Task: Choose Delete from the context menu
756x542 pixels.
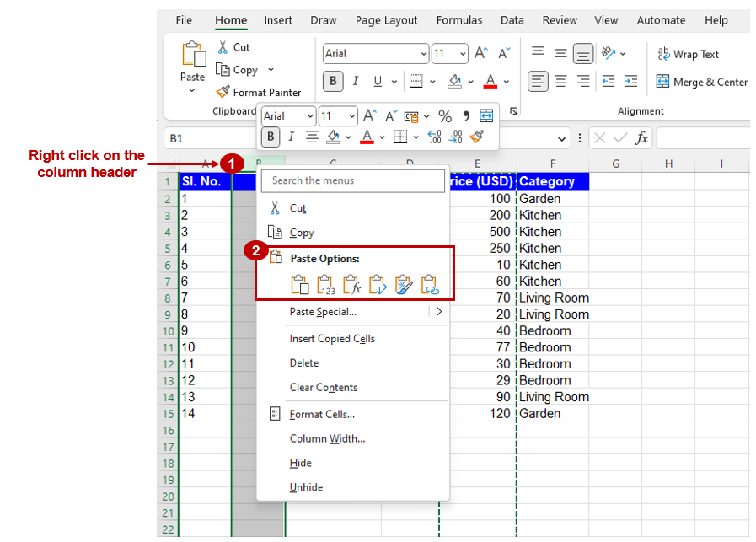Action: pos(303,362)
